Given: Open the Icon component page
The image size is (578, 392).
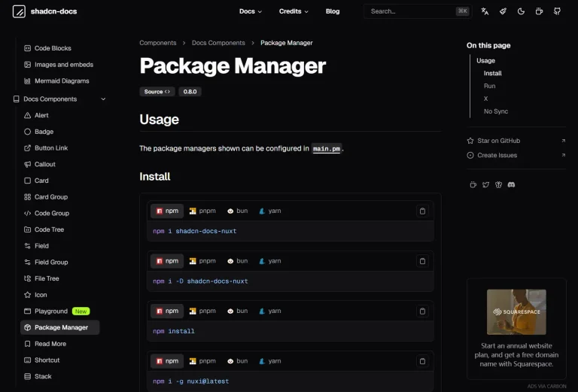Looking at the screenshot, I should click(x=35, y=295).
